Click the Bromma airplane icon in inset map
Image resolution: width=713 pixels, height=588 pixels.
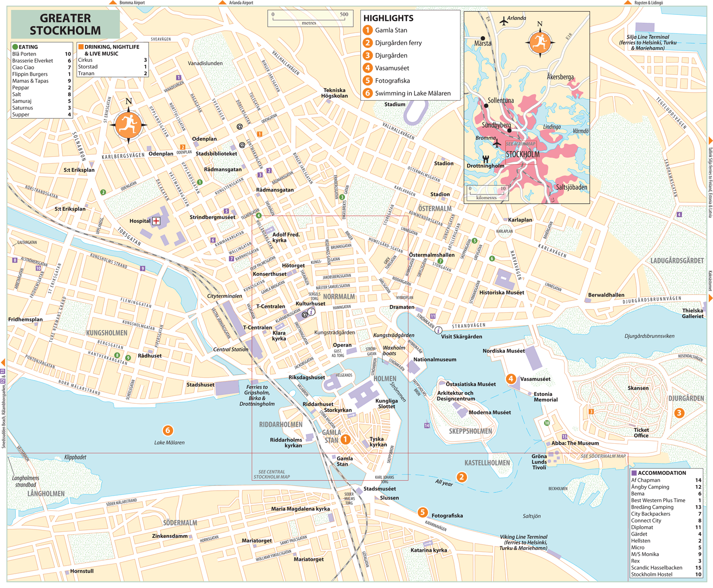(497, 144)
